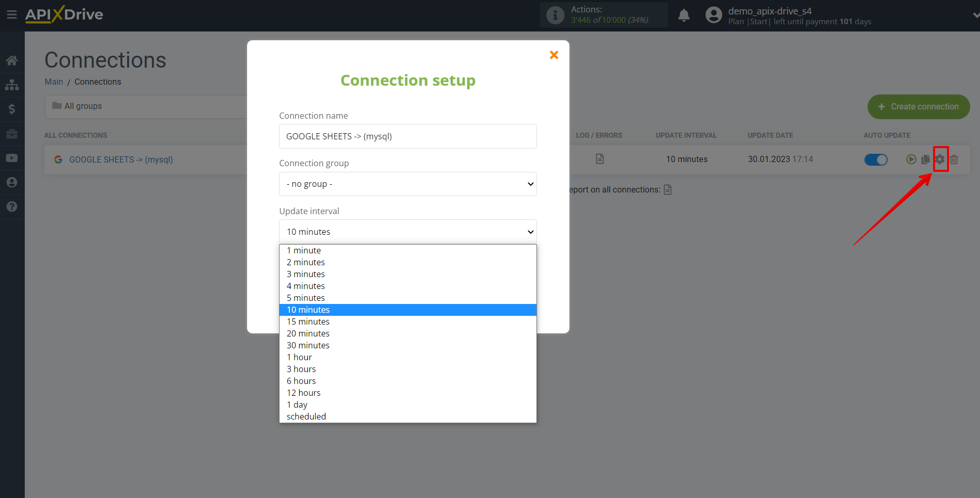Image resolution: width=980 pixels, height=498 pixels.
Task: Click the ApiX-Drive logo
Action: pos(64,14)
